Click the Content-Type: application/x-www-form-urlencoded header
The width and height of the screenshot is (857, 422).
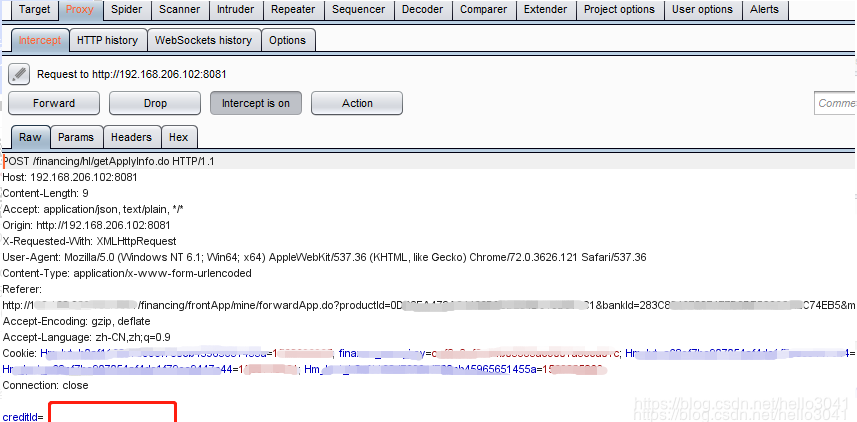click(x=127, y=273)
